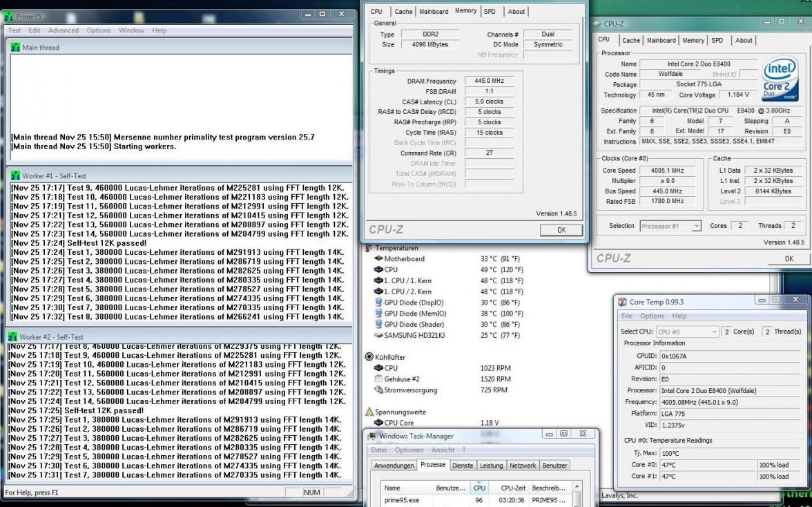812x507 pixels.
Task: Click the 1. CPU / 1. Kern icon
Action: tap(378, 280)
